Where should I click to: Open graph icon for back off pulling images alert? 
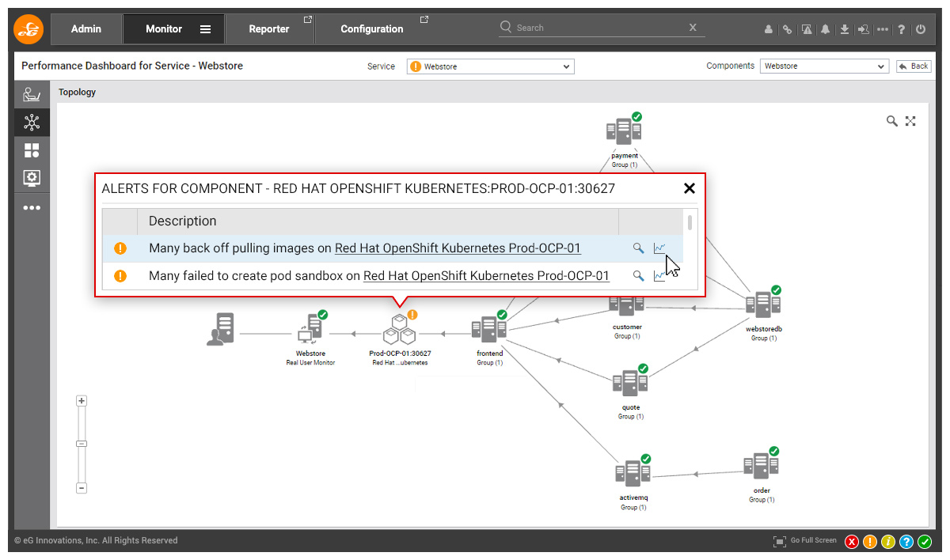(x=659, y=248)
